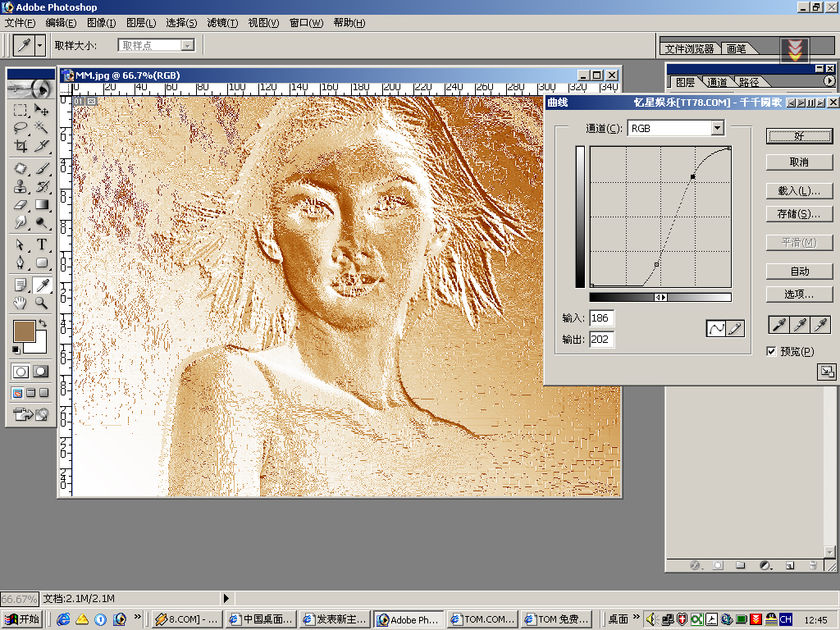
Task: Toggle the 预览(P) preview checkbox
Action: click(771, 351)
